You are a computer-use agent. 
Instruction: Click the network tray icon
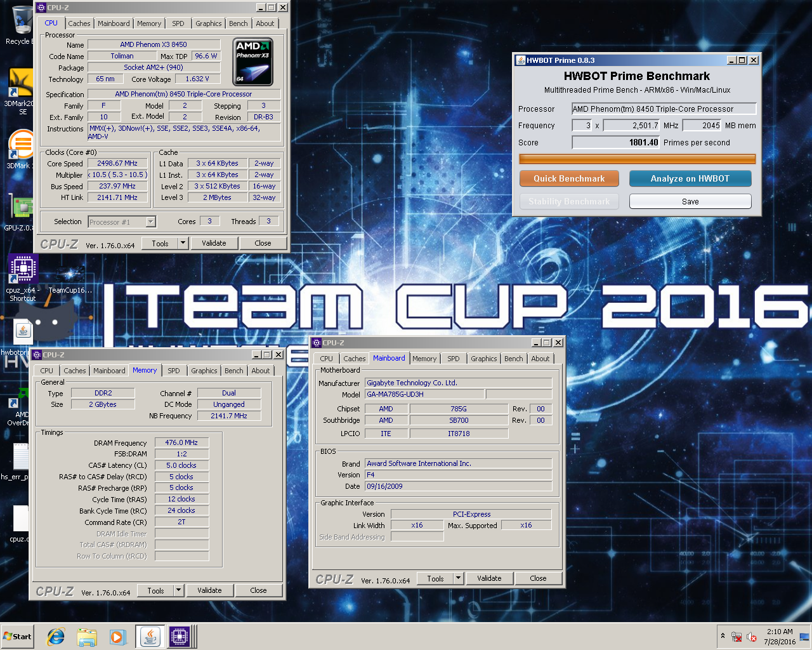737,637
